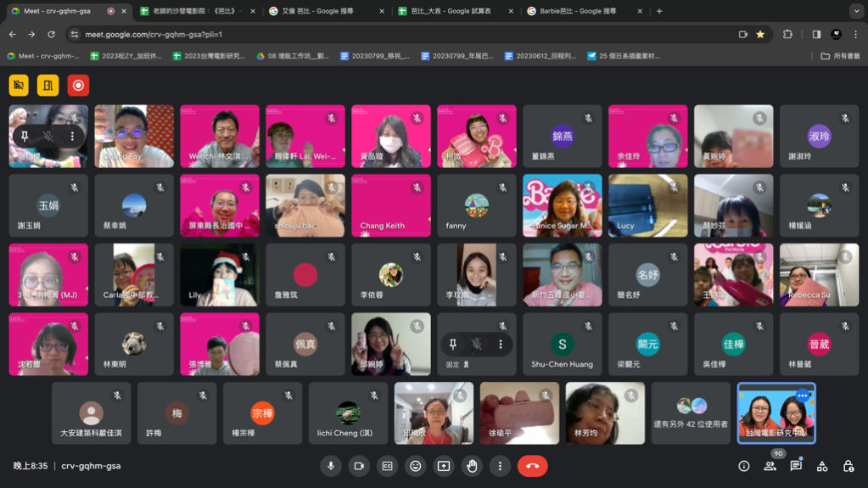Open host controls lock icon
Screen dimensions: 868x488
pyautogui.click(x=848, y=466)
